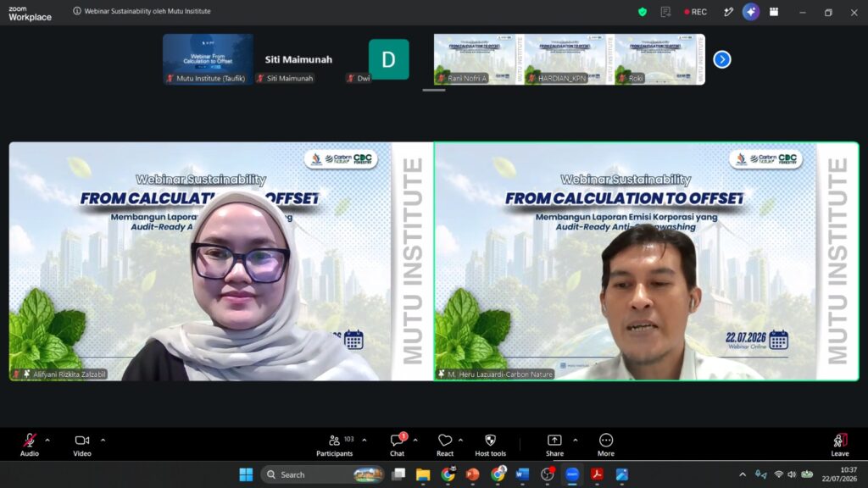Image resolution: width=868 pixels, height=488 pixels.
Task: Click the Leave meeting button
Action: 840,445
